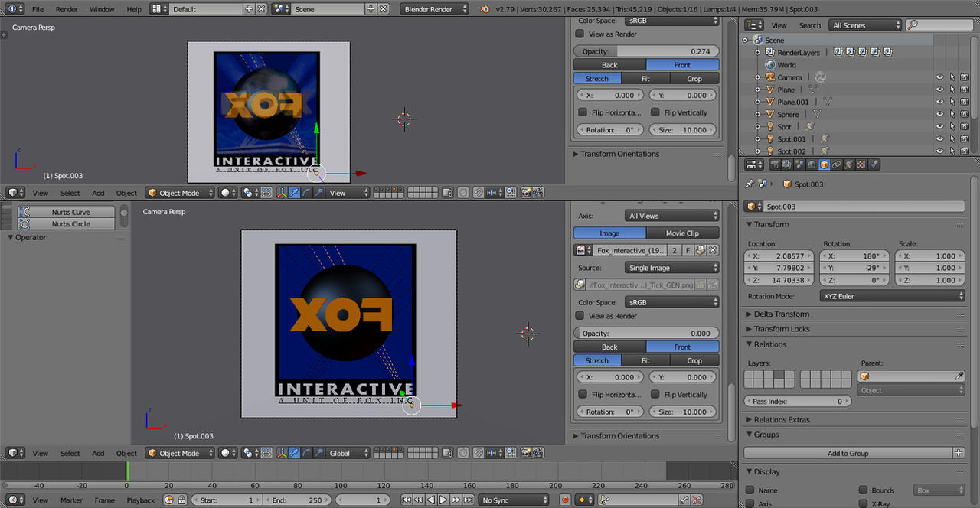Enable View as Render in lower panel
Image resolution: width=980 pixels, height=508 pixels.
[581, 316]
